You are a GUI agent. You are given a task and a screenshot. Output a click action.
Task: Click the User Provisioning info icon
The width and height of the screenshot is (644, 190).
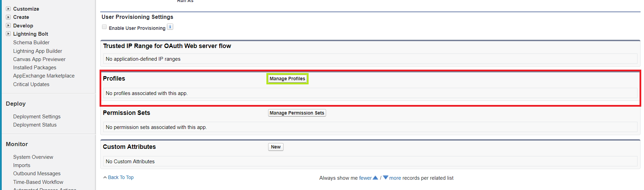click(x=170, y=27)
